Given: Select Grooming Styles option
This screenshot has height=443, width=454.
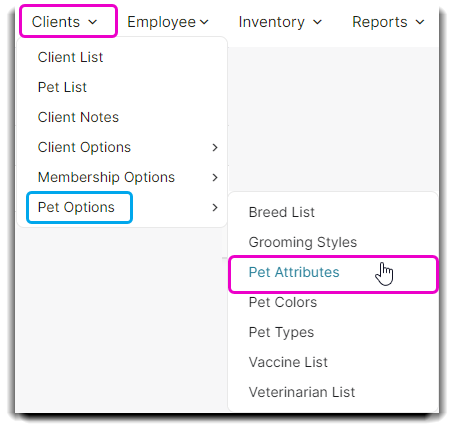Looking at the screenshot, I should click(x=333, y=242).
